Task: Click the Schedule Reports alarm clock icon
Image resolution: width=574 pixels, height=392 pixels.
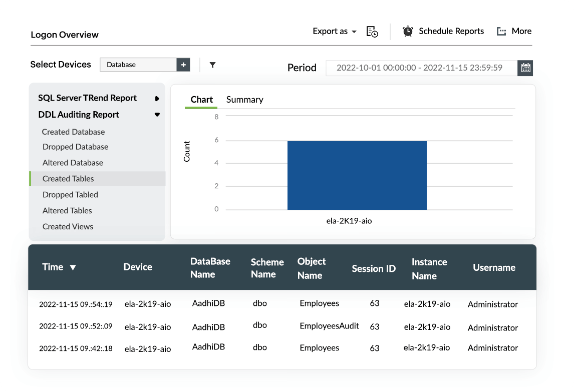Action: click(x=408, y=31)
